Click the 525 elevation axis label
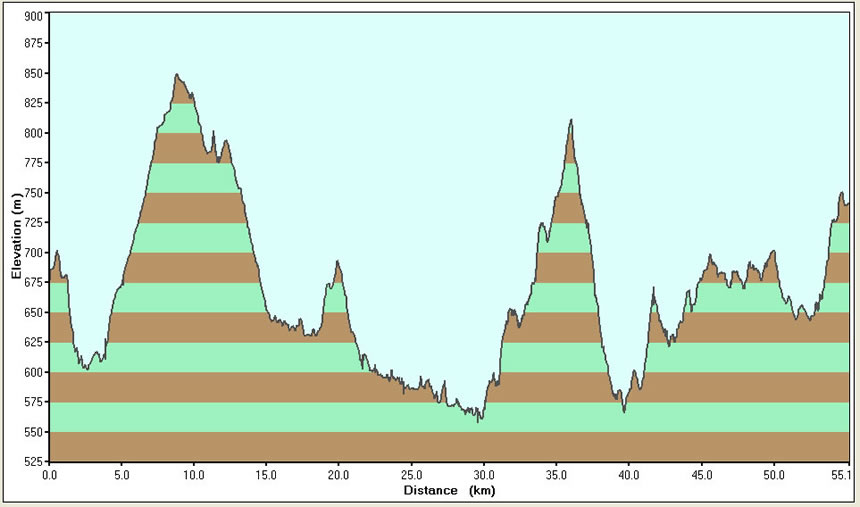860x507 pixels. 33,461
